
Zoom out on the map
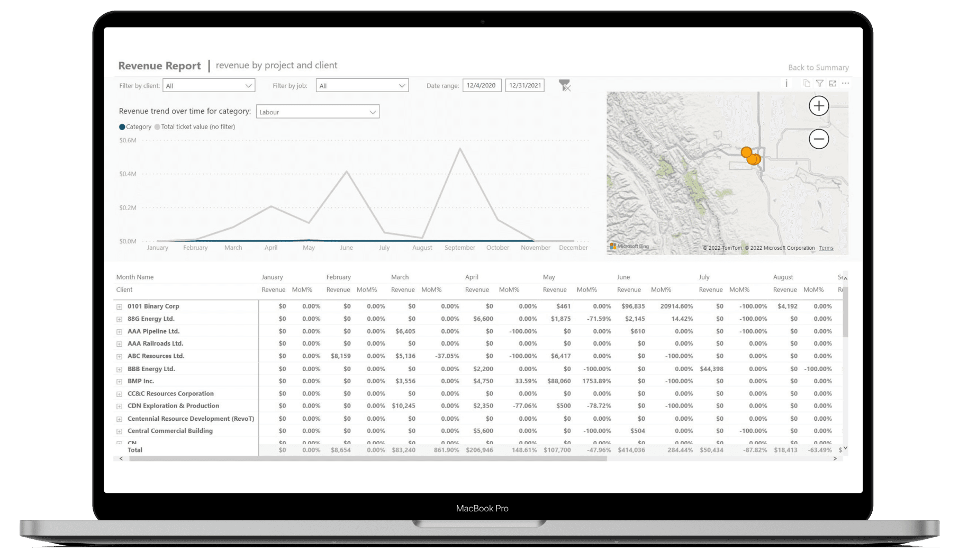(818, 139)
